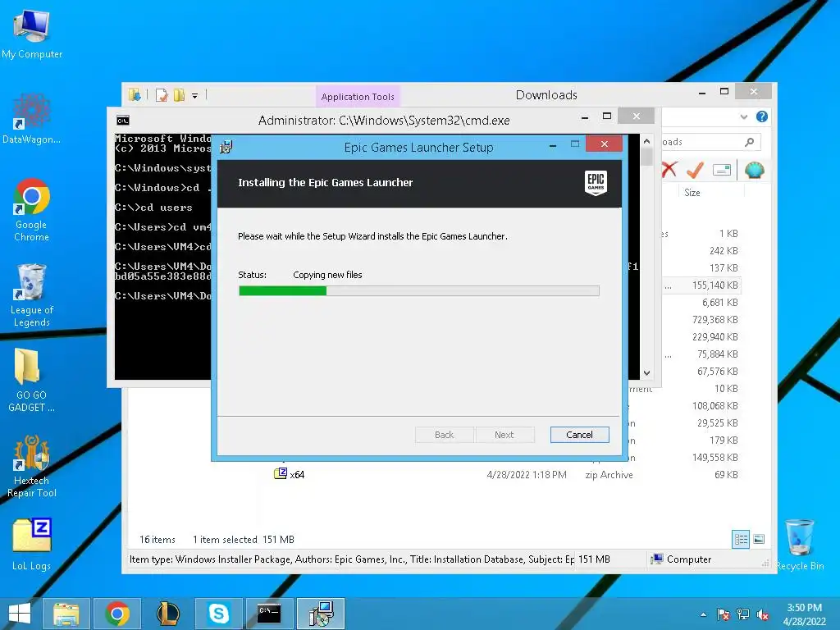The height and width of the screenshot is (630, 840).
Task: Click the disabled Back button
Action: coord(444,435)
